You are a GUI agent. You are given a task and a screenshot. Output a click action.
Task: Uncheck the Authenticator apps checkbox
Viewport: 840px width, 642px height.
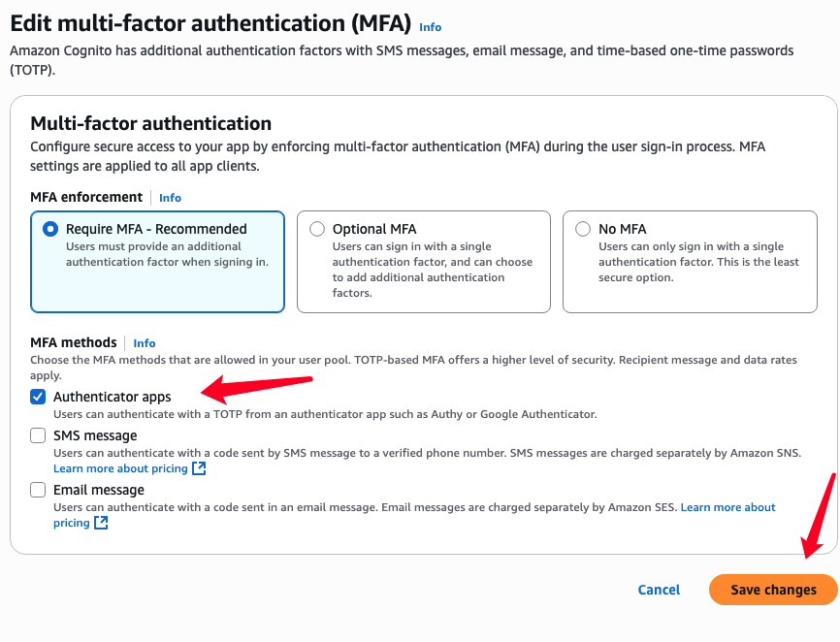pyautogui.click(x=38, y=397)
